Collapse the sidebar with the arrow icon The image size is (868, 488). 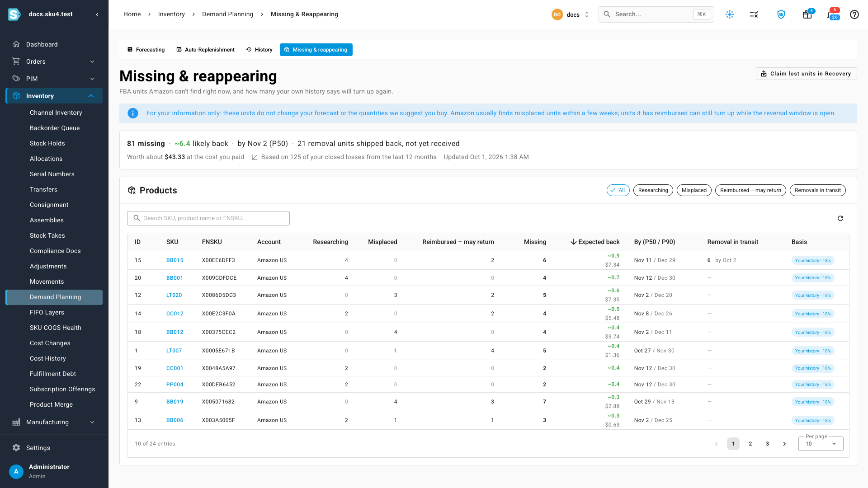coord(97,14)
